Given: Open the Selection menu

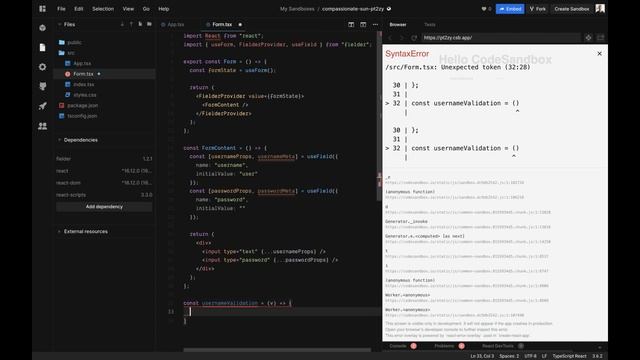Looking at the screenshot, I should coord(103,9).
